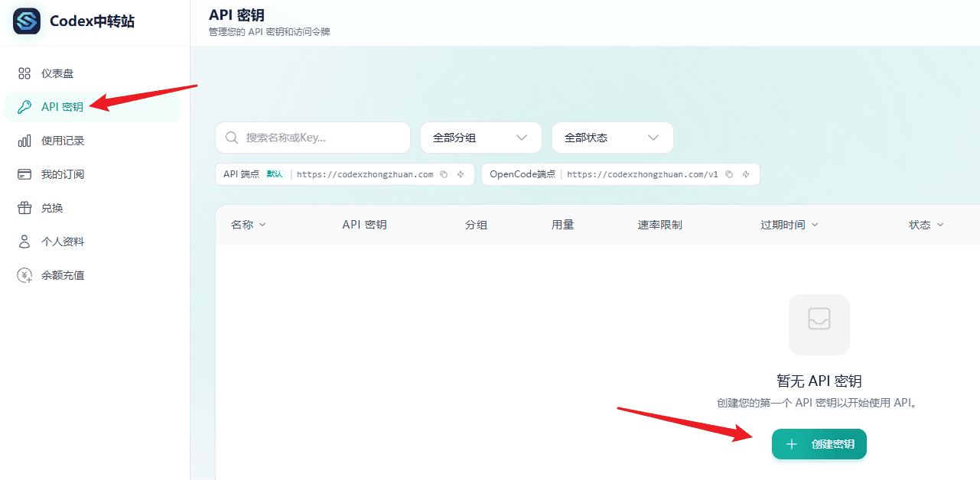
Task: Click the 默认 badge on API 端点
Action: tap(274, 174)
